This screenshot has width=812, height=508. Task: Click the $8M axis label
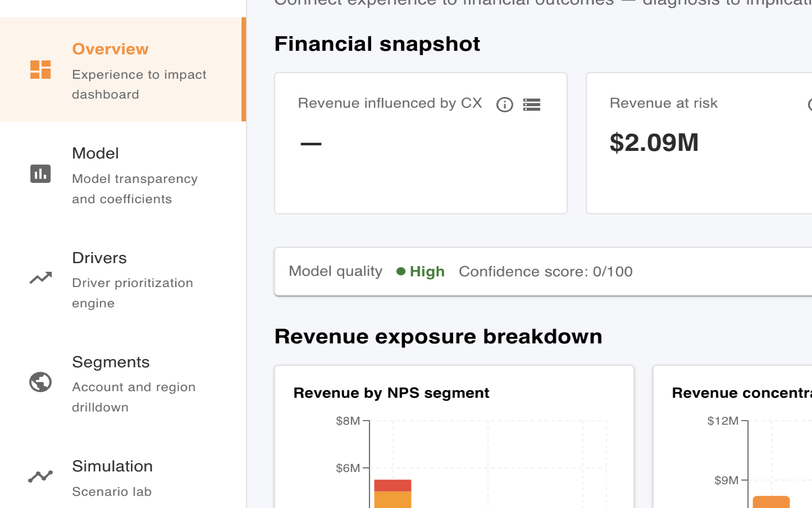pyautogui.click(x=348, y=421)
